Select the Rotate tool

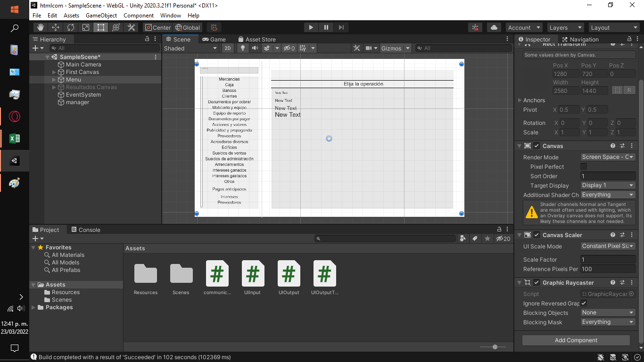(71, 27)
